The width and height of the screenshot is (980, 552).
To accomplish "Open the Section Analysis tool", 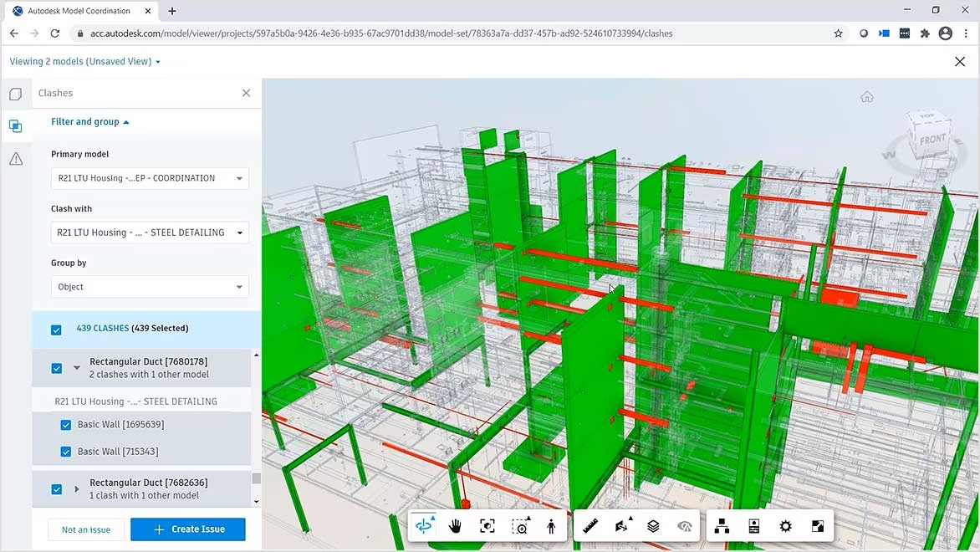I will click(x=622, y=525).
